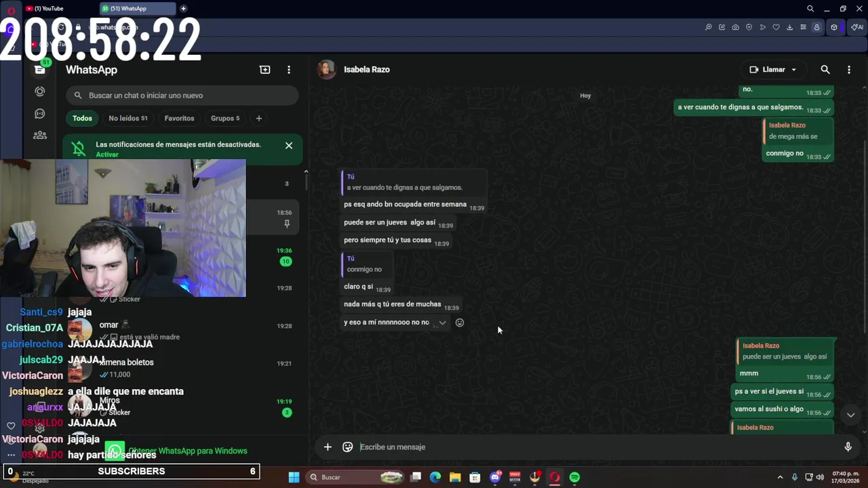Open Isabela Razo contact name in header
The width and height of the screenshot is (868, 488).
(x=366, y=69)
